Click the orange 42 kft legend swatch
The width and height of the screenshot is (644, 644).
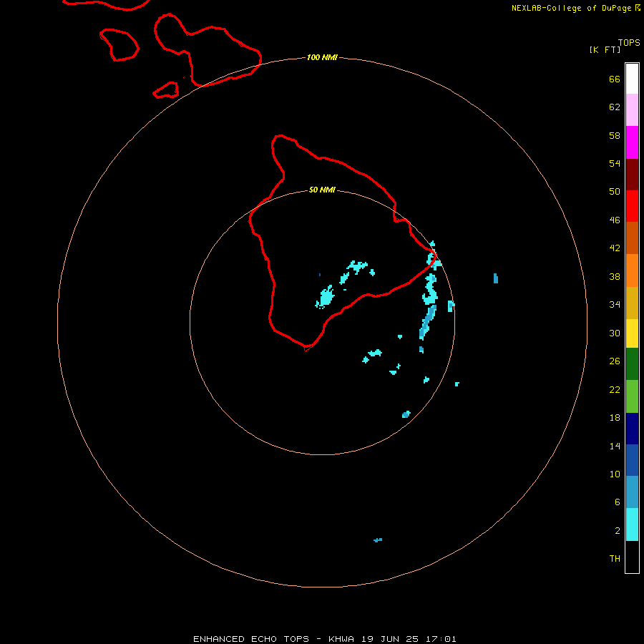[632, 270]
